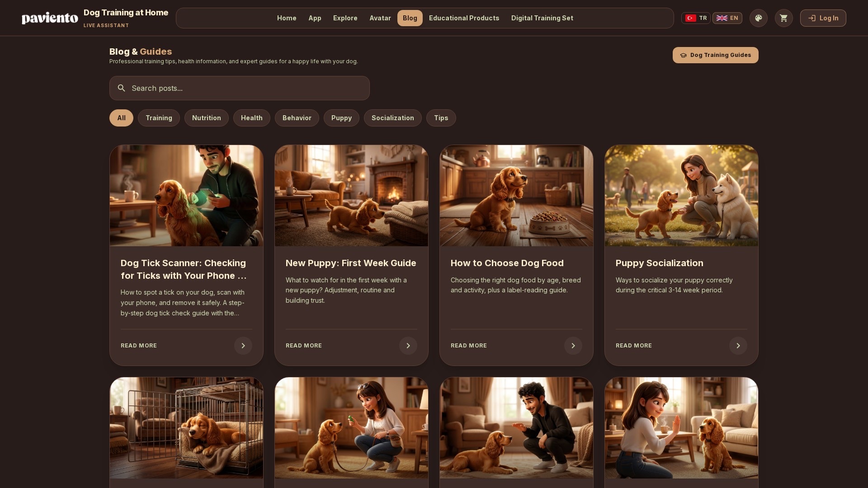
Task: Switch language to English (EN flag)
Action: [727, 18]
